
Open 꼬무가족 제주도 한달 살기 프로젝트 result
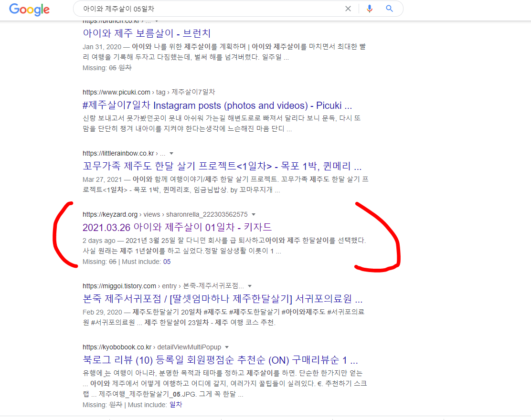pos(222,166)
